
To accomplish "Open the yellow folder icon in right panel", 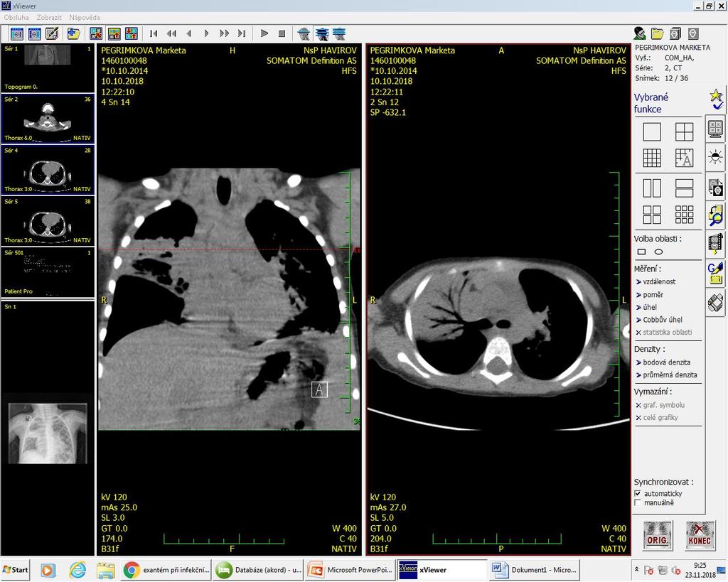I will [658, 33].
